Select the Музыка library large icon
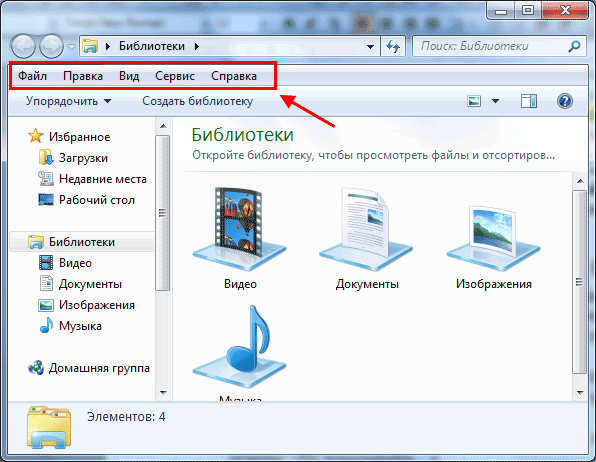 coord(239,346)
